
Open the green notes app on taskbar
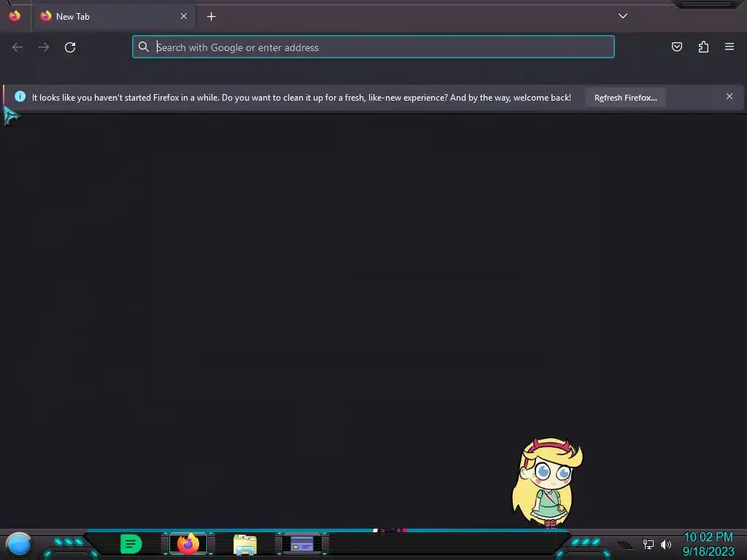point(131,544)
